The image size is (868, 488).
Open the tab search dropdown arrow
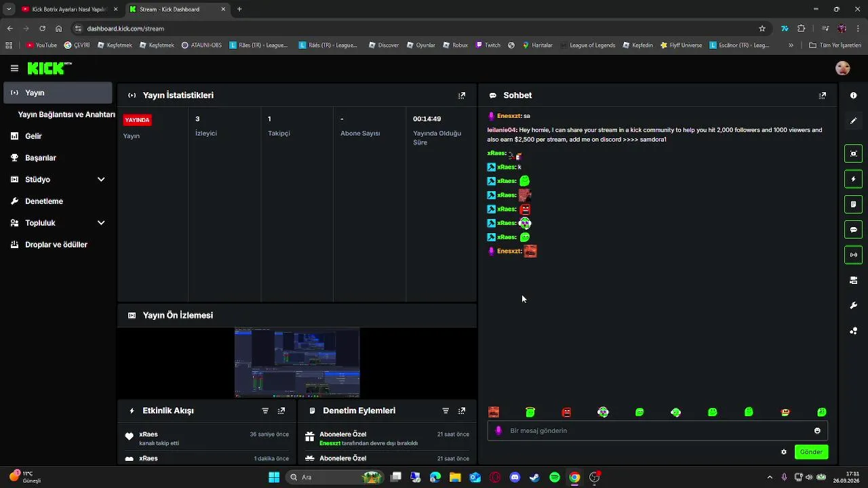(x=9, y=9)
